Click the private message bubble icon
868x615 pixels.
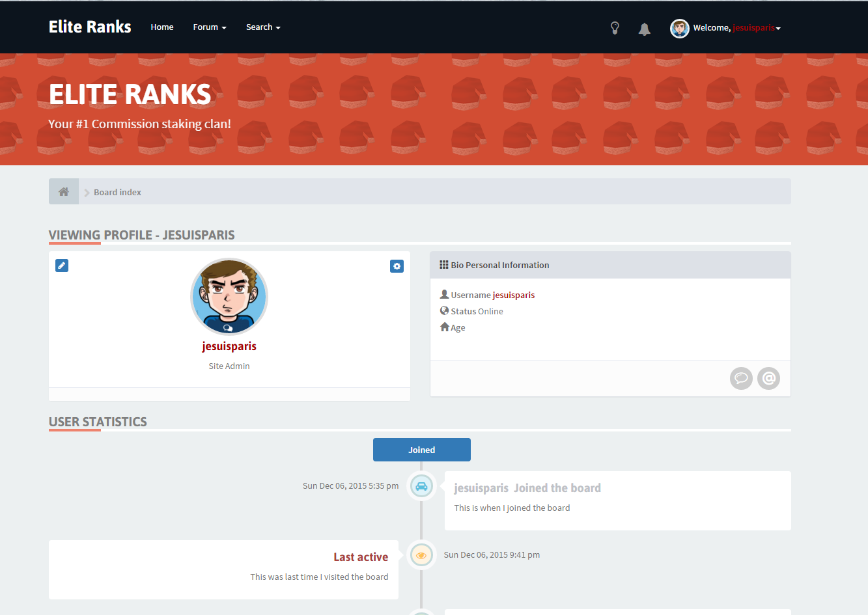click(x=741, y=378)
